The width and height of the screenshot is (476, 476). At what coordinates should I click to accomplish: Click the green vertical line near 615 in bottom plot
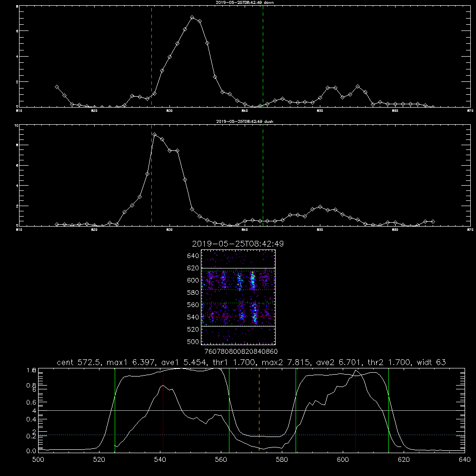(x=388, y=410)
